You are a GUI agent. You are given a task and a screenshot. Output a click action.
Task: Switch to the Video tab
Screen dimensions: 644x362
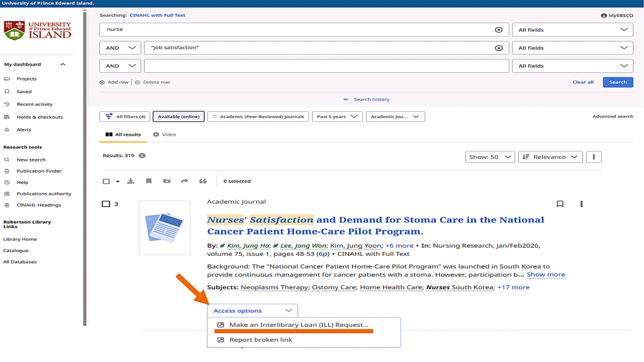pos(165,134)
